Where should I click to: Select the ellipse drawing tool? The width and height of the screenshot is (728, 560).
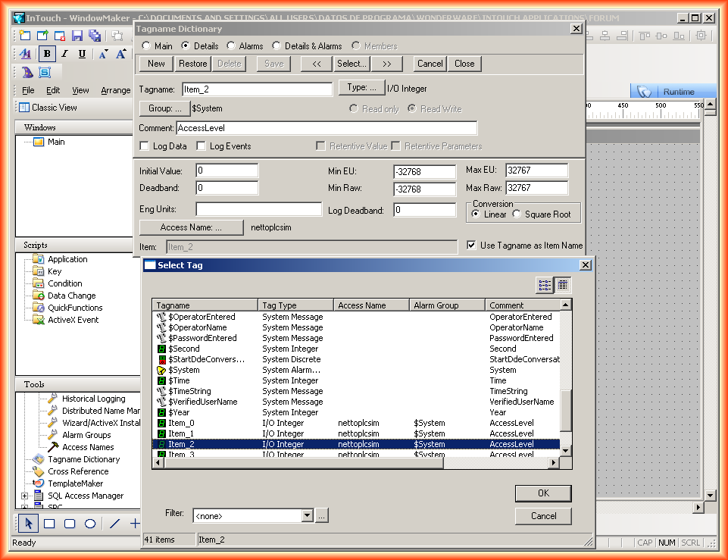pyautogui.click(x=90, y=524)
